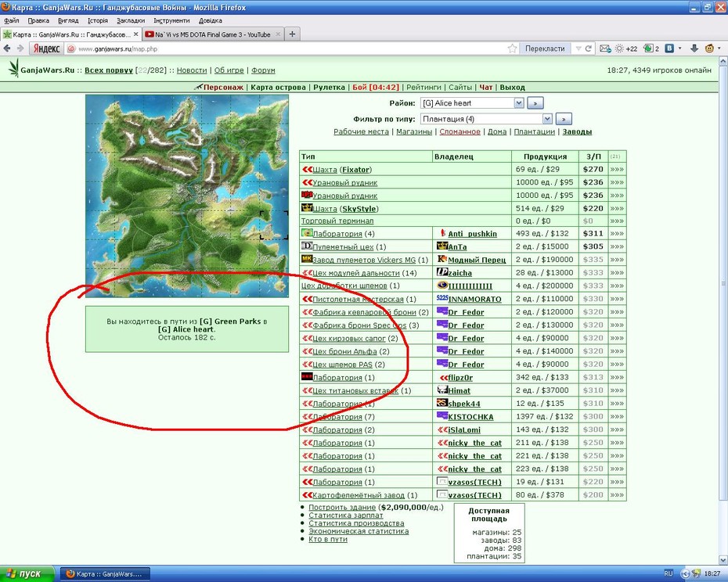Image resolution: width=728 pixels, height=582 pixels.
Task: Click the Firefox back arrow button
Action: click(x=7, y=48)
